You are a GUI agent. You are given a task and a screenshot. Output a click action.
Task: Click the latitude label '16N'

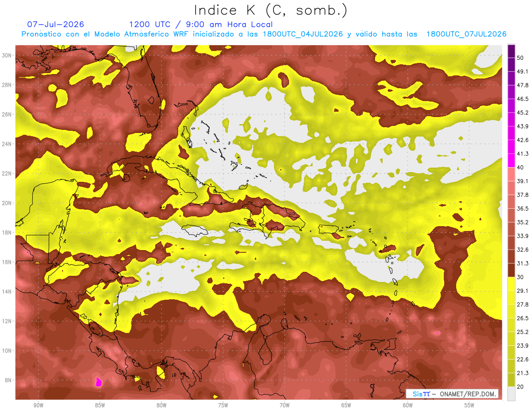[x=8, y=262]
